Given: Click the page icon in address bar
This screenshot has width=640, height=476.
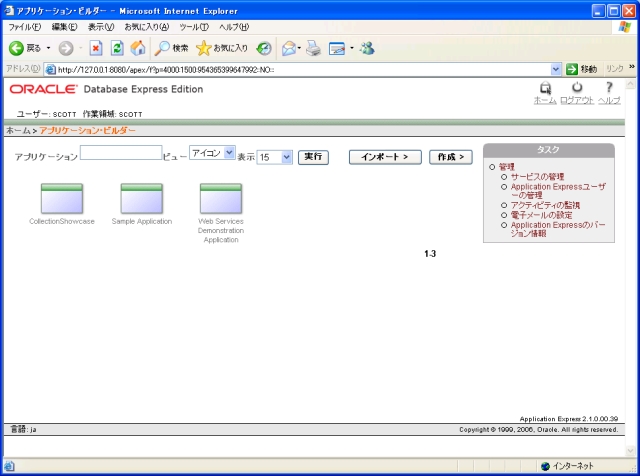Looking at the screenshot, I should pyautogui.click(x=51, y=69).
